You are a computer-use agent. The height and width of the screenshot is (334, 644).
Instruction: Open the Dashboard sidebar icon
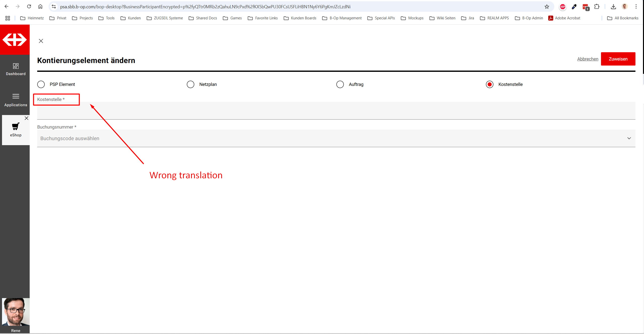click(x=16, y=66)
